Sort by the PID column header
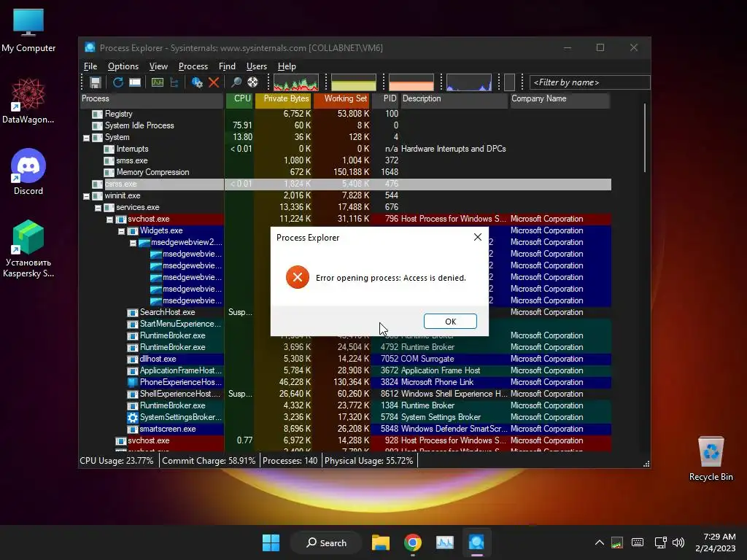 [x=385, y=99]
